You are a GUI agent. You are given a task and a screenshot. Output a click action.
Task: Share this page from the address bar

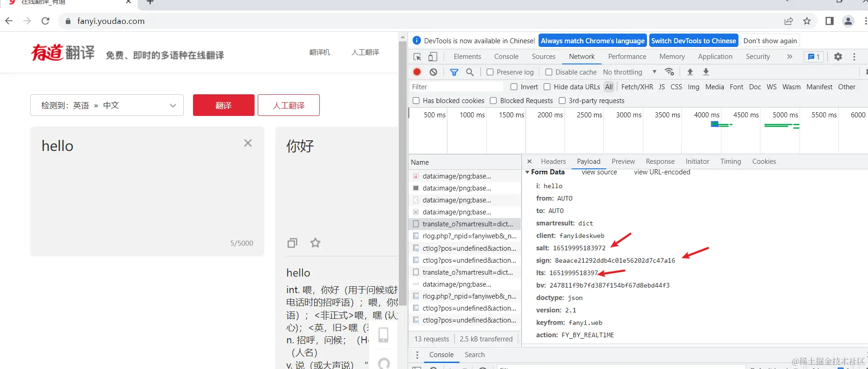click(789, 21)
